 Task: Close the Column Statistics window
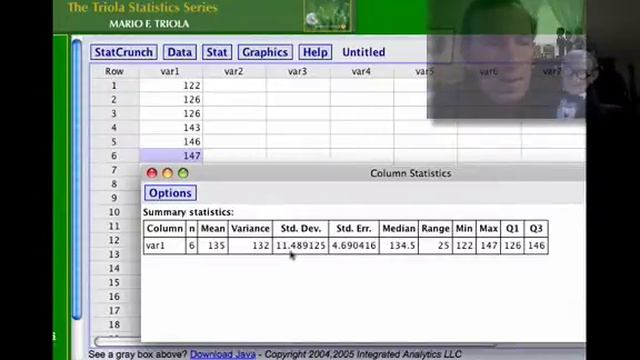pyautogui.click(x=152, y=173)
